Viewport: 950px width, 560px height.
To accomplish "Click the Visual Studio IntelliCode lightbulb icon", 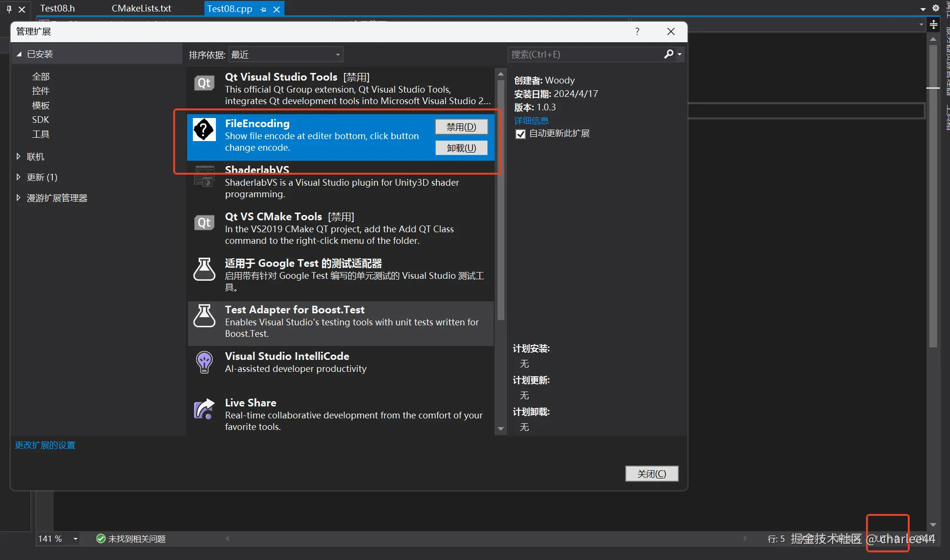I will (204, 362).
